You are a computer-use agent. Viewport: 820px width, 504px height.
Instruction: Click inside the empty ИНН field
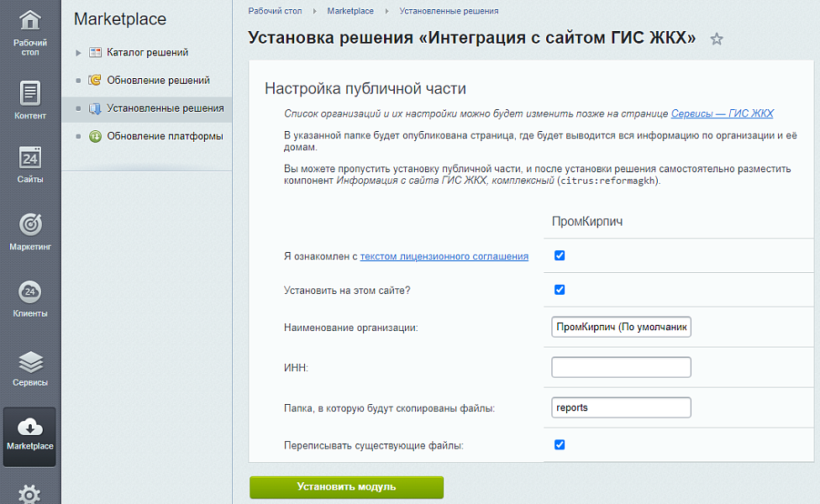(621, 367)
